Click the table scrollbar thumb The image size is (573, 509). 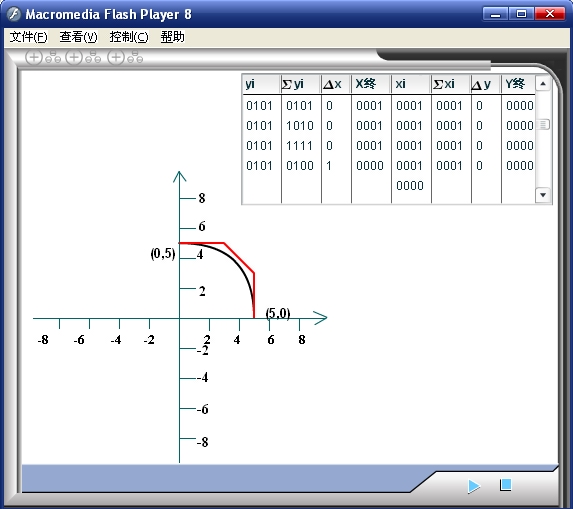tap(543, 124)
